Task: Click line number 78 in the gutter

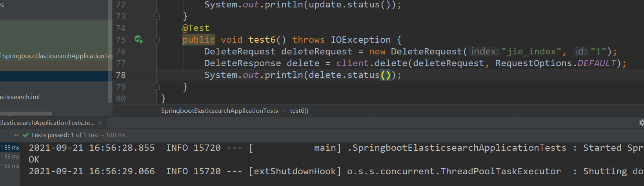Action: coord(121,75)
